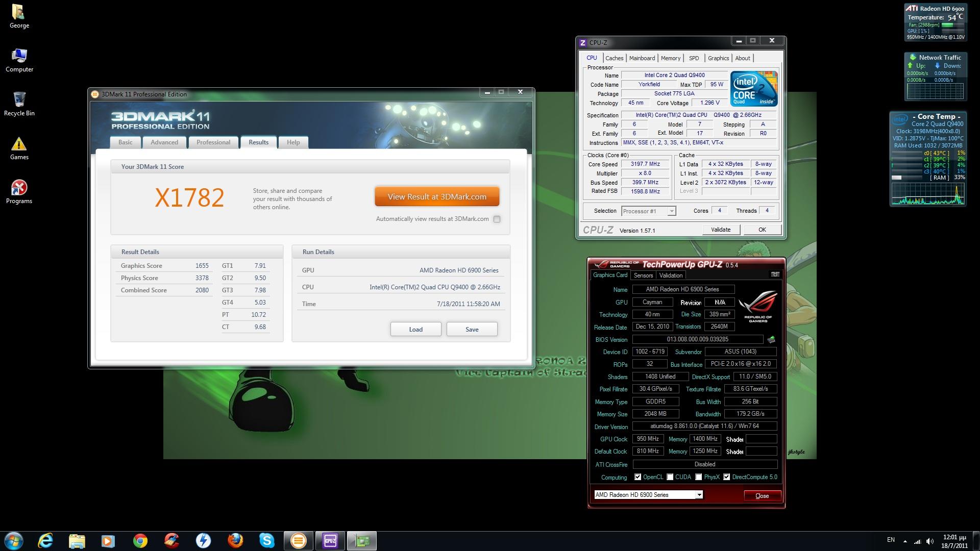Click the X1782 score text

(x=189, y=198)
